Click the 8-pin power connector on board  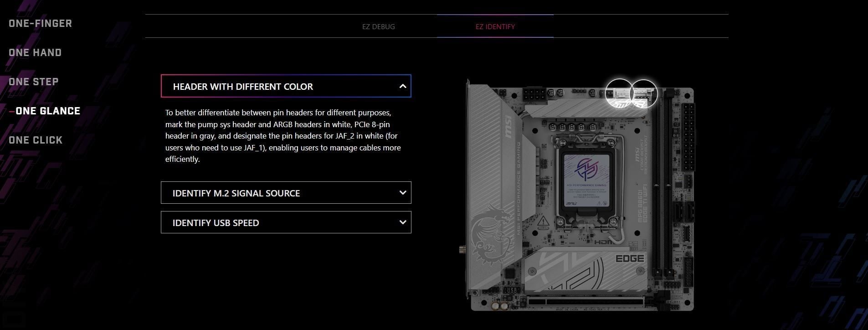(x=535, y=97)
